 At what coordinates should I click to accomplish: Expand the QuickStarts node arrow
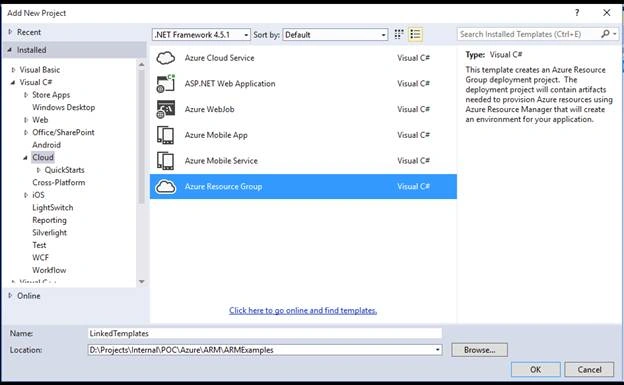[39, 170]
